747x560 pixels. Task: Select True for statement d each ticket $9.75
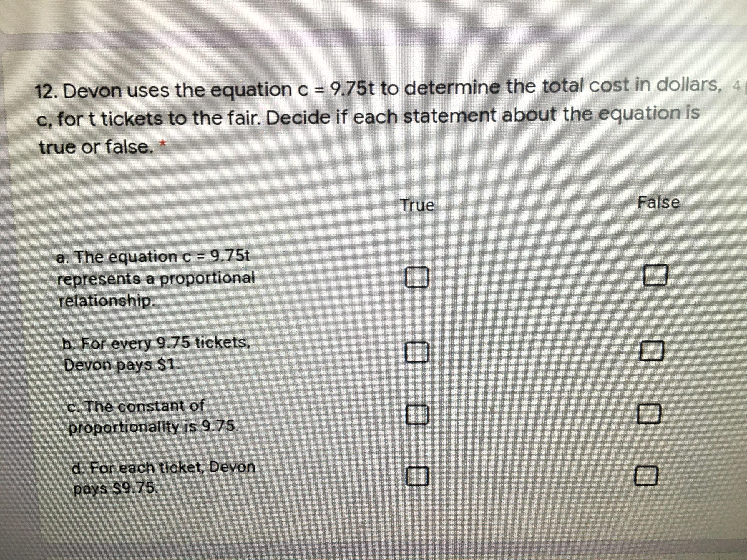[x=418, y=476]
